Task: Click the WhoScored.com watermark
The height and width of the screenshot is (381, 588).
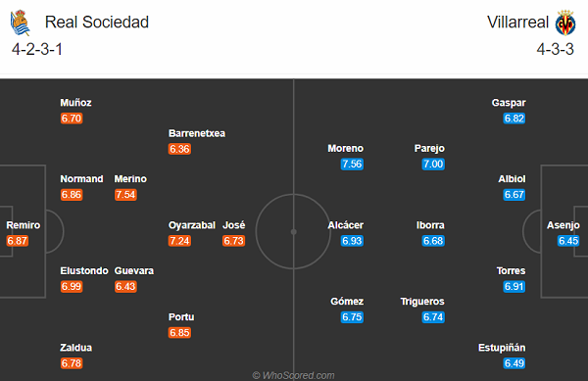Action: click(293, 375)
